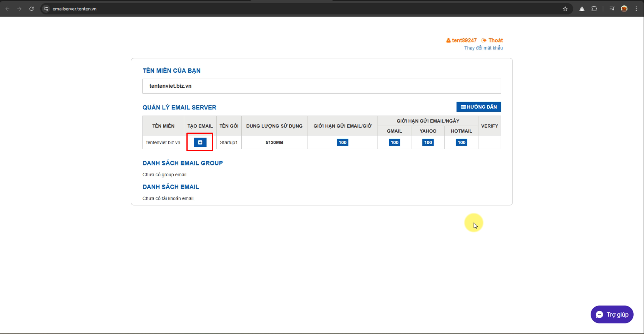
Task: Click the DUNG LƯỢNG SỬ DỤNG header
Action: pos(275,126)
